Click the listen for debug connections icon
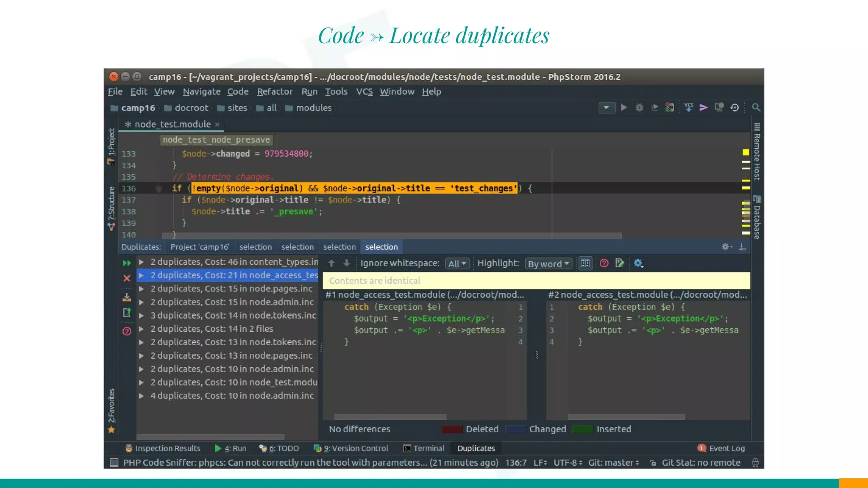This screenshot has width=868, height=488. pos(670,108)
